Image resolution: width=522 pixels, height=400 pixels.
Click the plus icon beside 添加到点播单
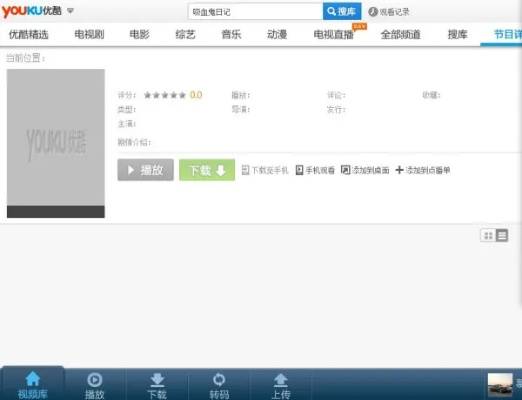[x=399, y=170]
